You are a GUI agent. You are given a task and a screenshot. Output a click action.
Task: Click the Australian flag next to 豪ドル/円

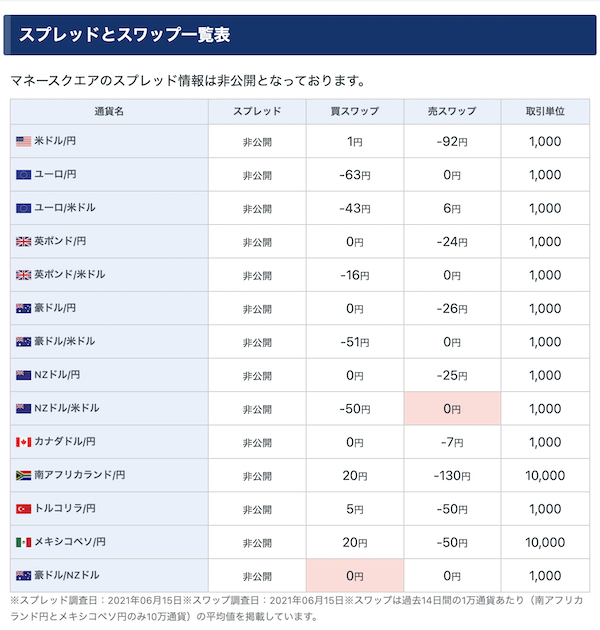click(x=23, y=308)
